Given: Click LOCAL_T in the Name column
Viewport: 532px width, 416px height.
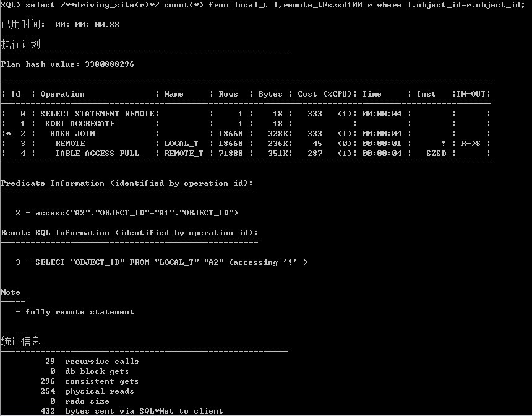Looking at the screenshot, I should 181,143.
